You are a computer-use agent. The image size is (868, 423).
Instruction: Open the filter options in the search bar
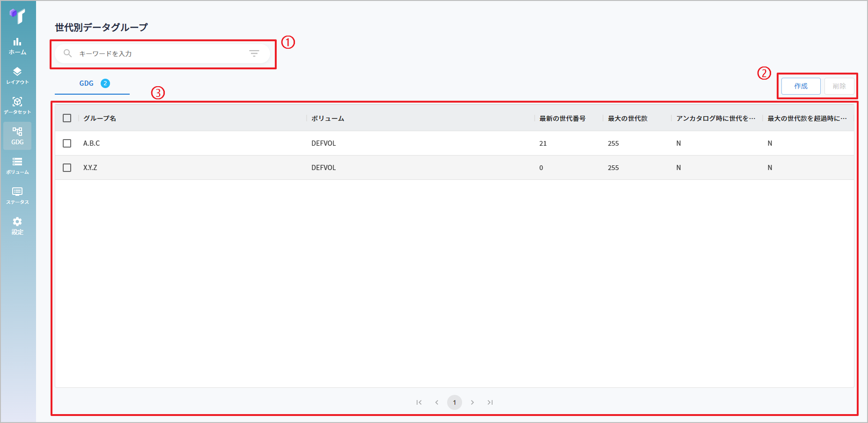(254, 53)
